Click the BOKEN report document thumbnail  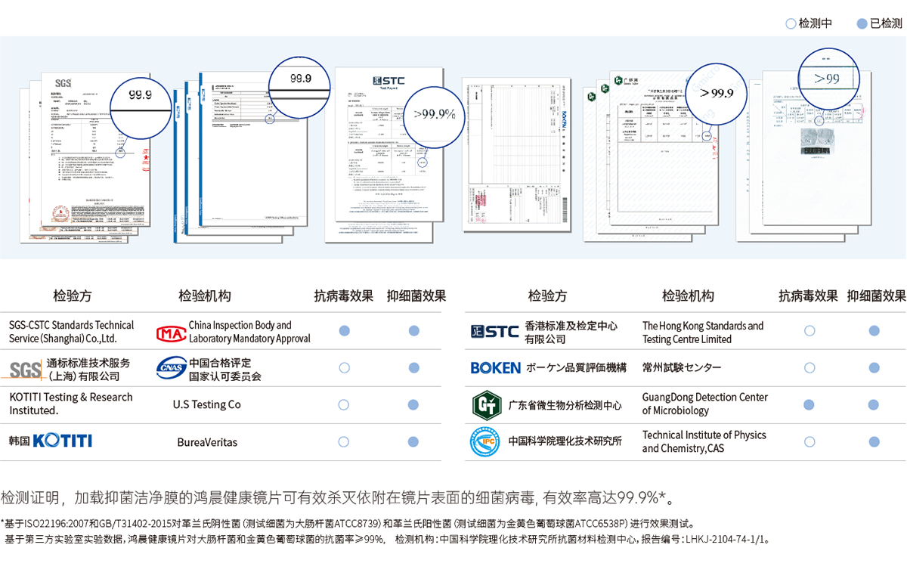click(514, 151)
